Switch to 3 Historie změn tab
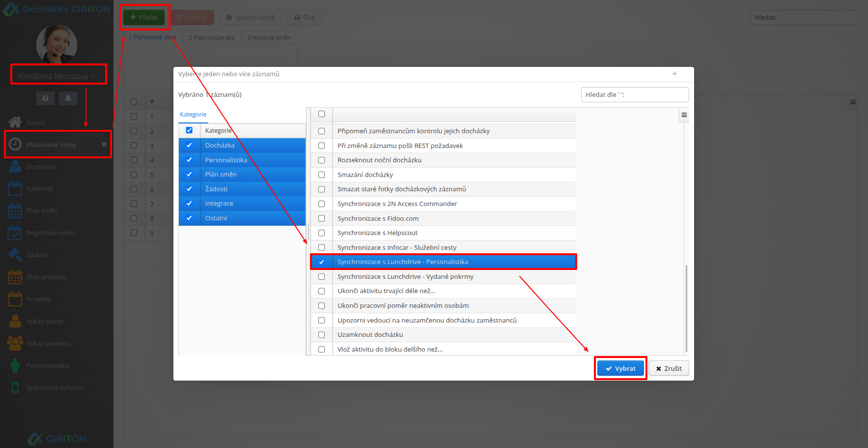The image size is (868, 448). click(269, 37)
